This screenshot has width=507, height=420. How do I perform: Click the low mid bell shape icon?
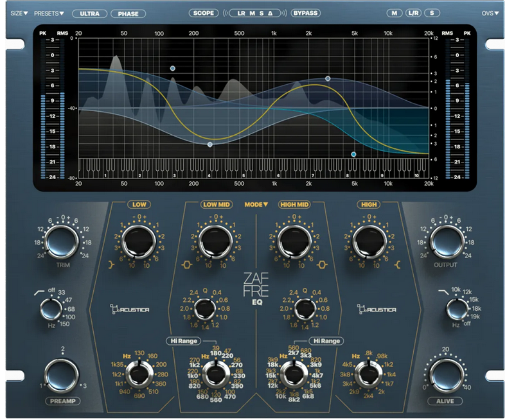coord(187,265)
